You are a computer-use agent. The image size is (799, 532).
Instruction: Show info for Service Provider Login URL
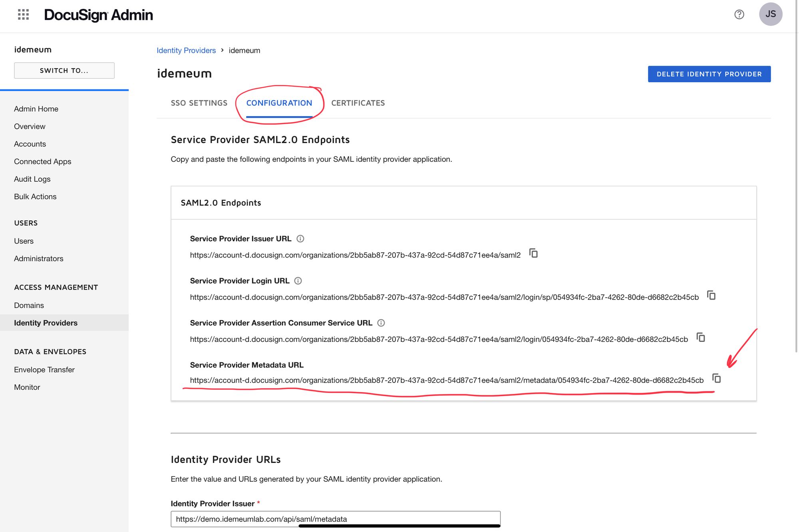coord(298,281)
